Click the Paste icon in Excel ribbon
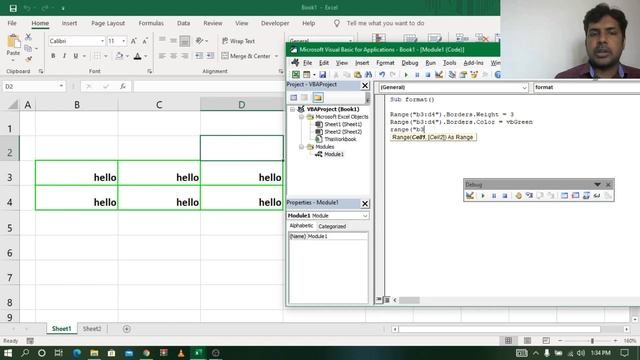The height and width of the screenshot is (360, 640). tap(13, 41)
